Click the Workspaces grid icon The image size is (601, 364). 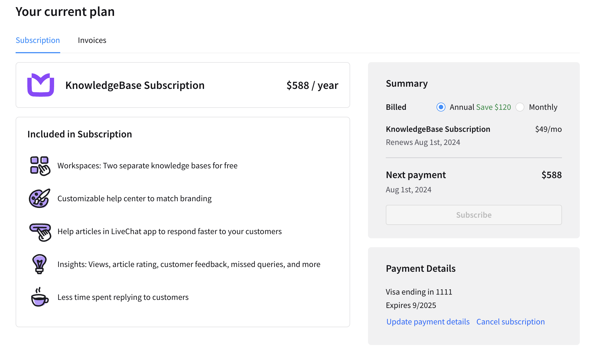click(40, 166)
